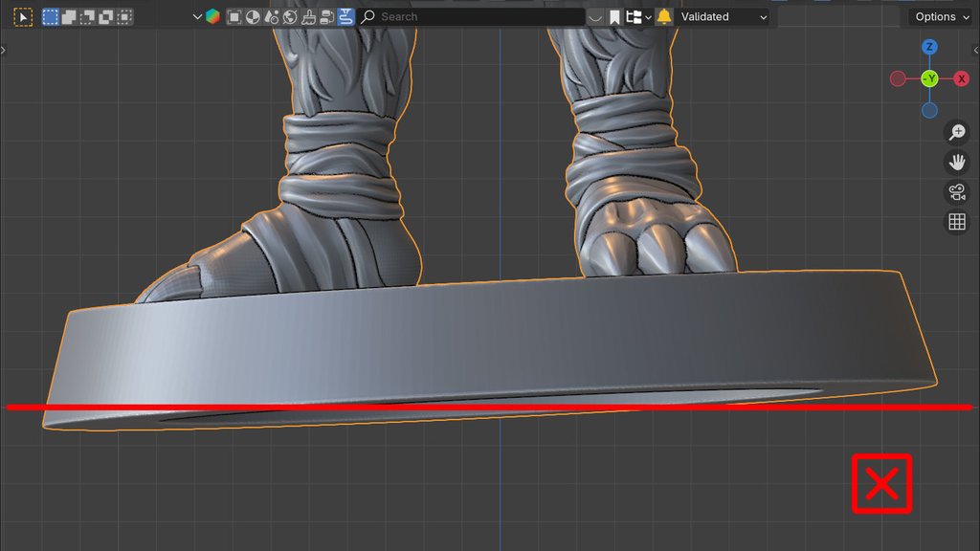Click the multicolored cube mode icon
Viewport: 980px width, 551px height.
pos(213,16)
